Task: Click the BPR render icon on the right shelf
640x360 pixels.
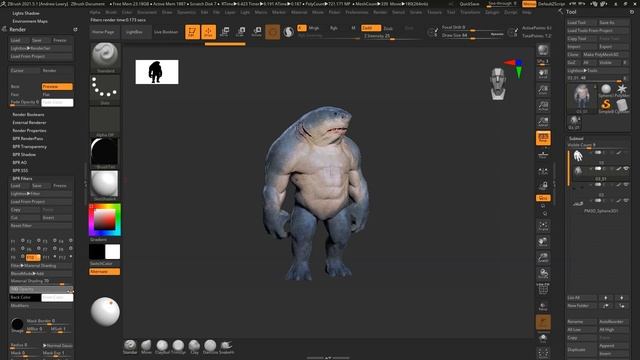Action: pos(543,50)
